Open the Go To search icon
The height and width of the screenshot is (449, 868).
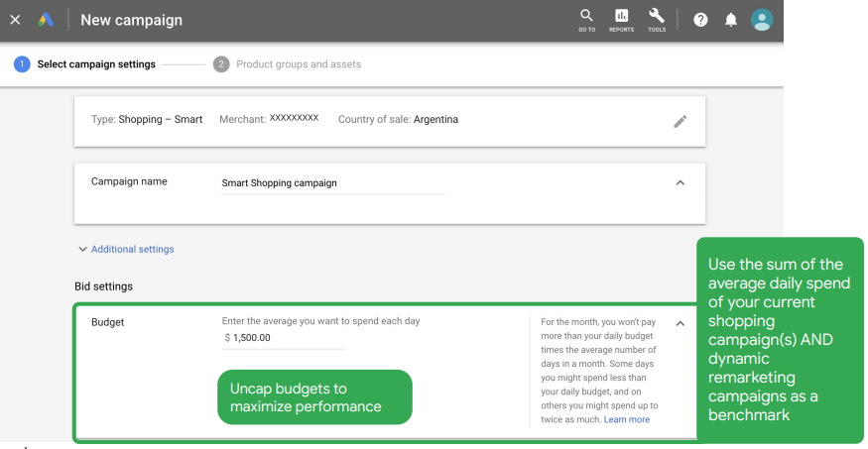587,21
